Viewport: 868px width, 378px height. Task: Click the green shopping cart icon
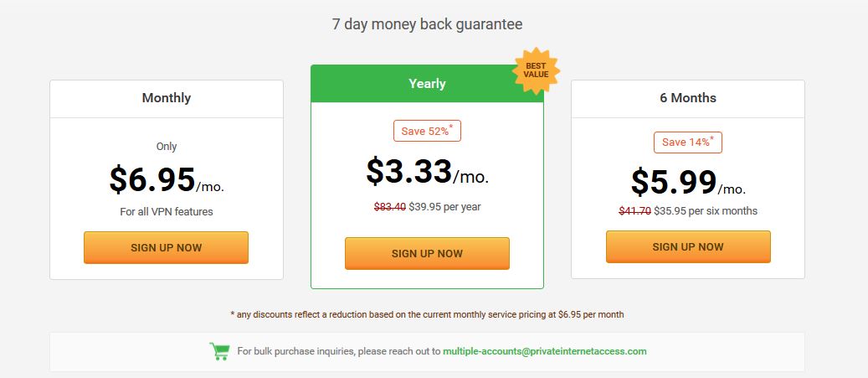pos(219,351)
